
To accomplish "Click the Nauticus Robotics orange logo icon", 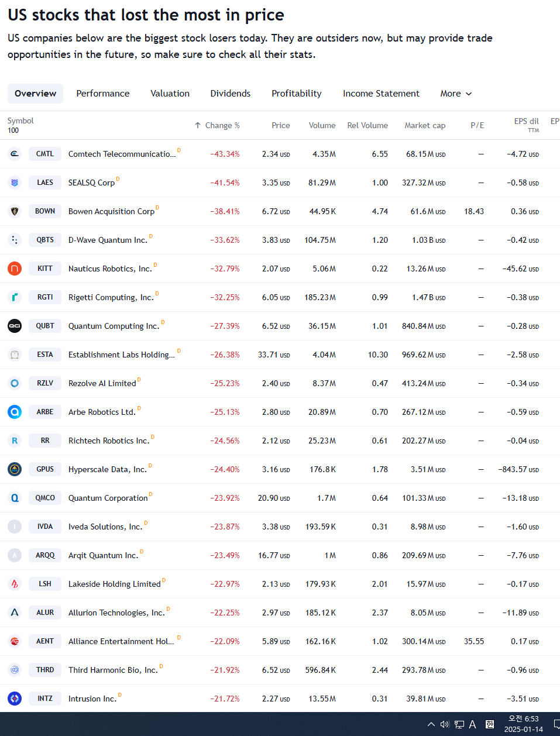I will point(15,269).
